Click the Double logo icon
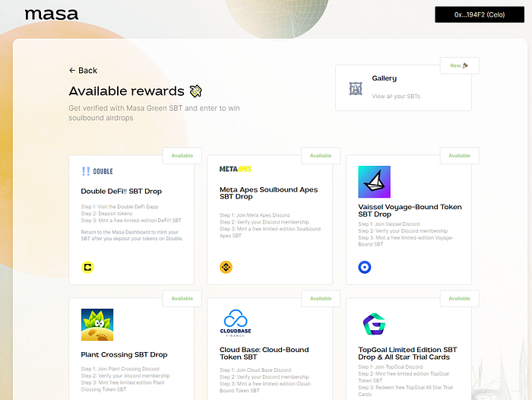Image resolution: width=532 pixels, height=400 pixels. (97, 171)
